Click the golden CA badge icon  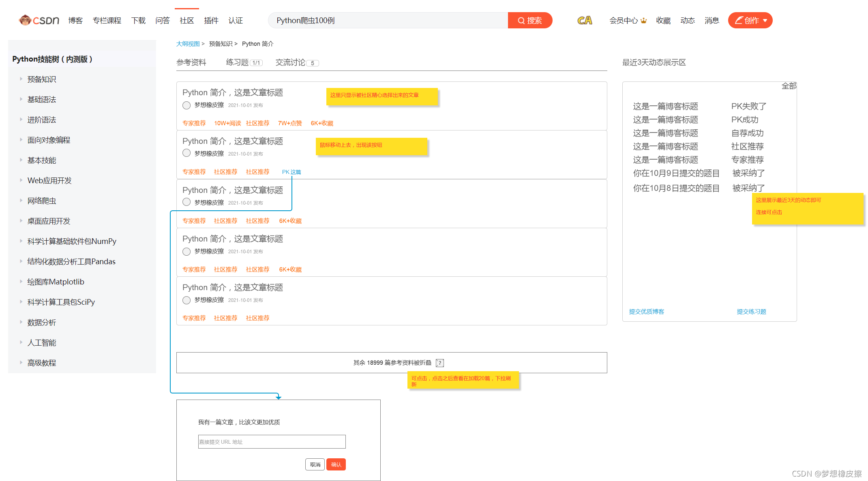pyautogui.click(x=584, y=20)
